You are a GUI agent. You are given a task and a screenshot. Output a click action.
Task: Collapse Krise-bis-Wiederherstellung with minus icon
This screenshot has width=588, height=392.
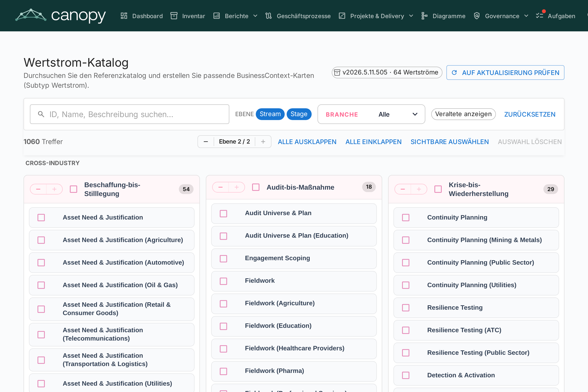[403, 189]
